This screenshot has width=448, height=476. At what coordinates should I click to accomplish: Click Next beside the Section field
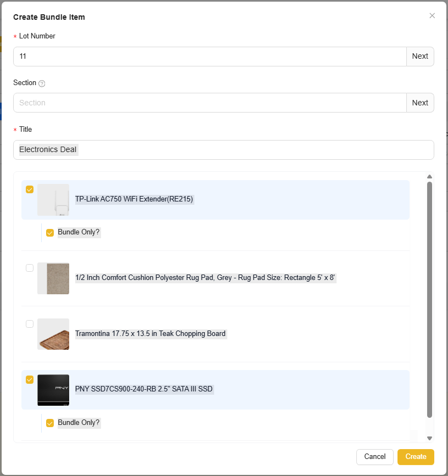tap(420, 103)
